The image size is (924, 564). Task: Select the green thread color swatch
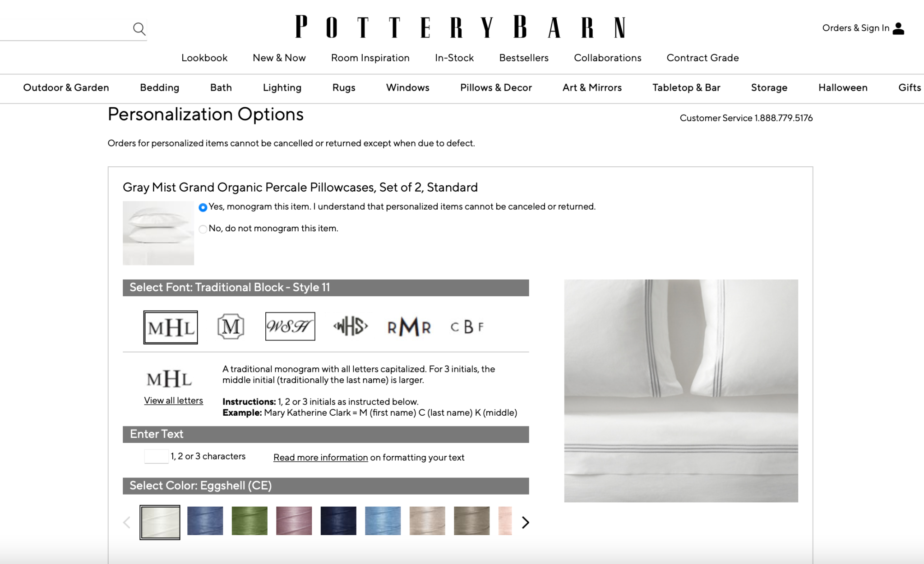(249, 521)
